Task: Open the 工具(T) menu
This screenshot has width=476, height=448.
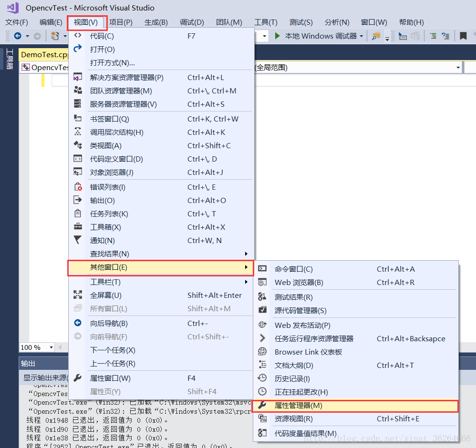Action: click(x=266, y=22)
